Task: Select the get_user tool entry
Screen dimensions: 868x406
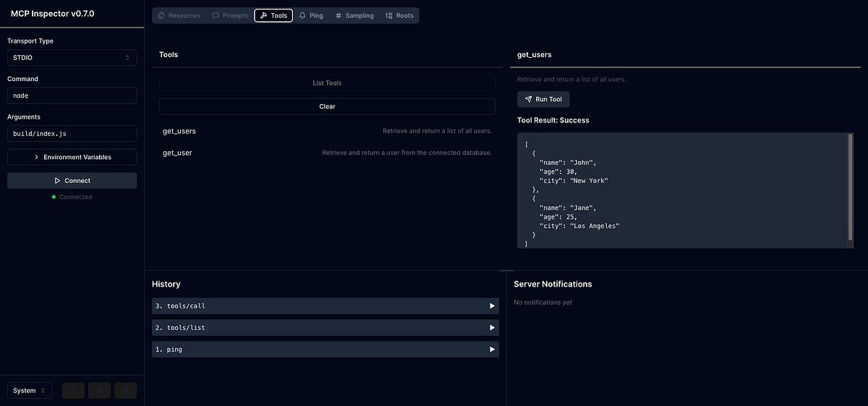Action: coord(327,153)
